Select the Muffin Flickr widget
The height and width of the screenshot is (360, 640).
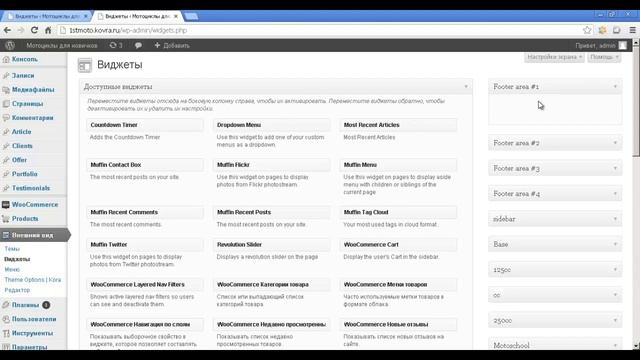(x=271, y=165)
